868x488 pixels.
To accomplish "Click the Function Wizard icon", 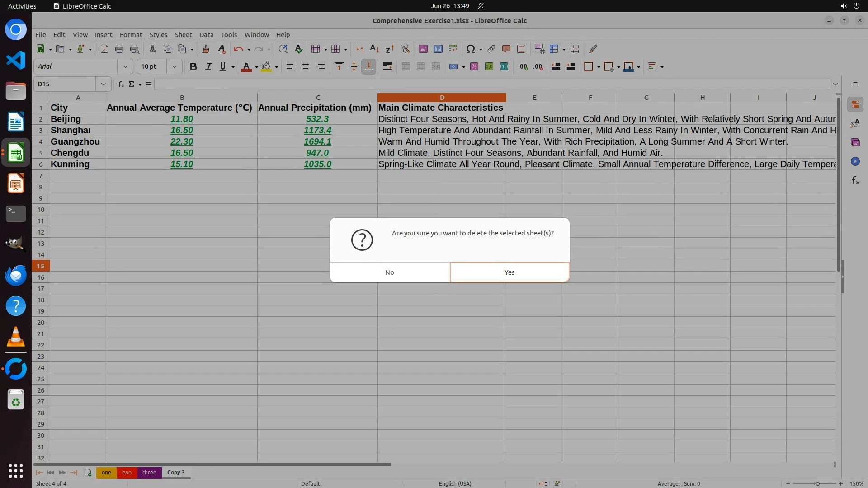I will [x=121, y=84].
